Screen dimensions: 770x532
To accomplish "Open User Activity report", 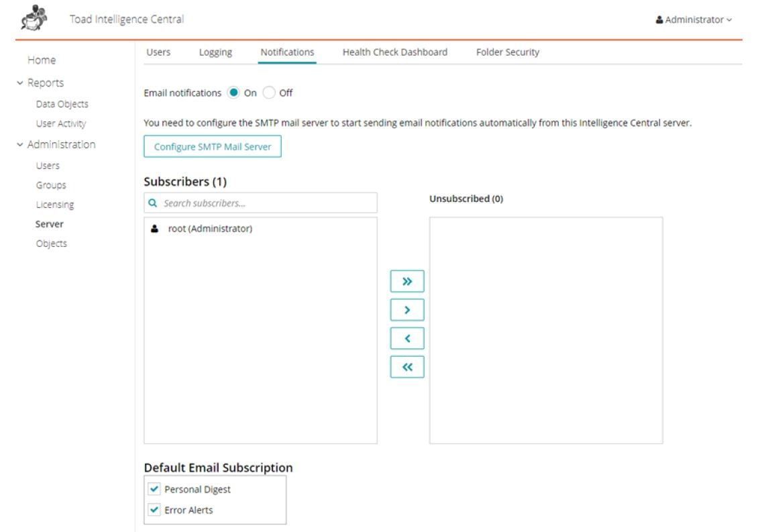I will [x=61, y=124].
